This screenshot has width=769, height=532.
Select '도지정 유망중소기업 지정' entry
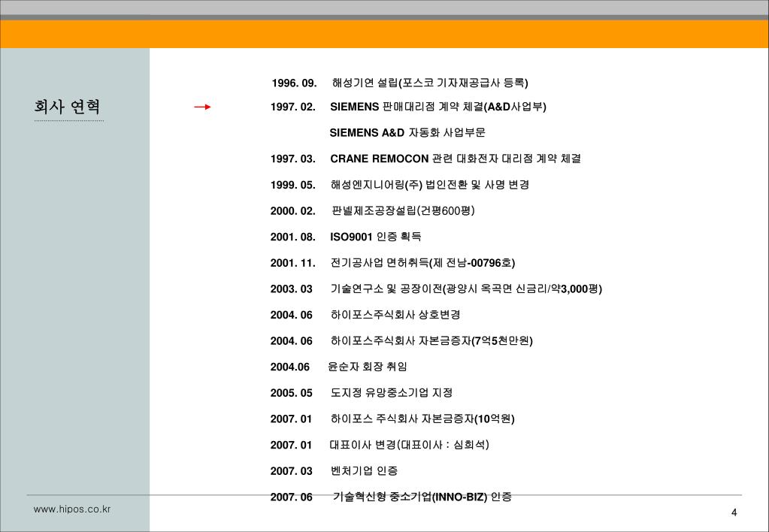392,393
